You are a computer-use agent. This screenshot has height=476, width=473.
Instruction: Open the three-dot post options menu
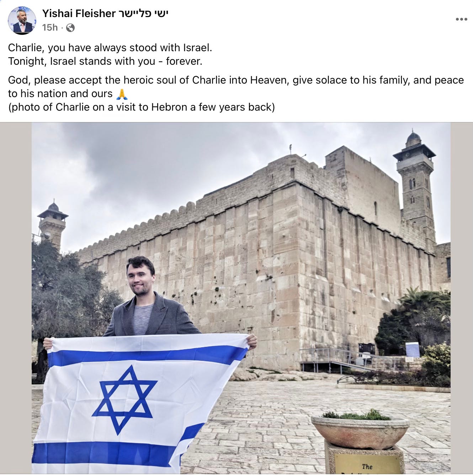point(461,19)
